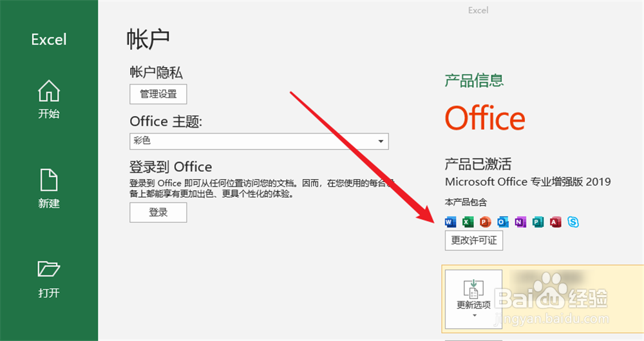Click the home icon above 开始
Viewport: 644px width, 341px height.
(x=49, y=90)
